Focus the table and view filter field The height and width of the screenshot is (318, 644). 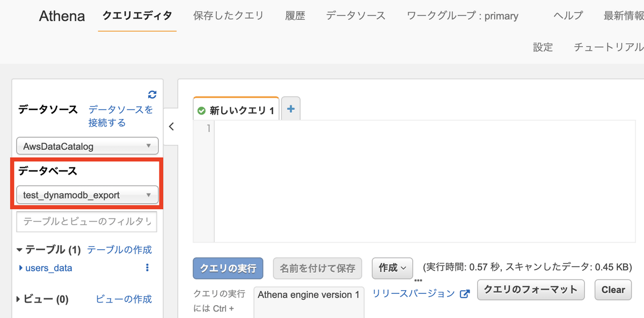point(87,221)
